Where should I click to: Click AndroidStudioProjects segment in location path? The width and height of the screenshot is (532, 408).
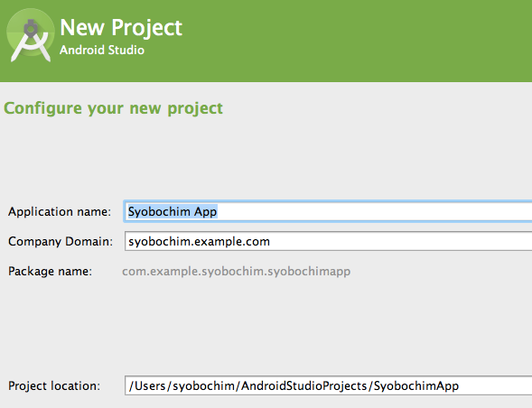pos(304,386)
